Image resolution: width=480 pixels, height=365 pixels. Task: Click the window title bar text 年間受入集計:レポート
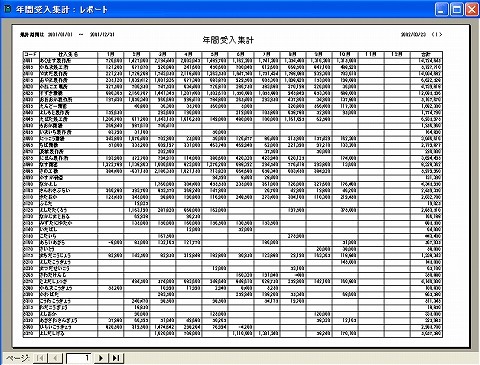click(x=62, y=9)
